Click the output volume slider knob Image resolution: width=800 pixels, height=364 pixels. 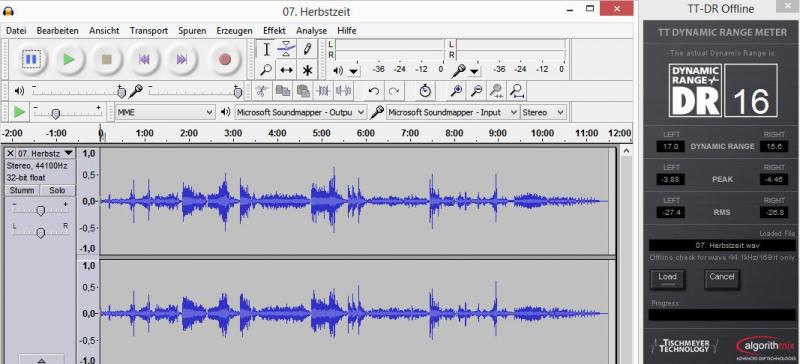coord(121,92)
